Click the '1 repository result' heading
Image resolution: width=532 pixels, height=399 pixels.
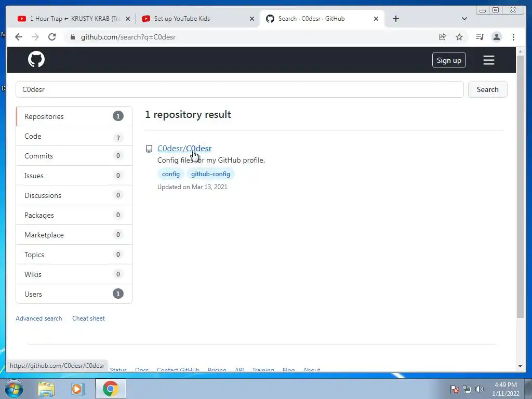pyautogui.click(x=188, y=115)
